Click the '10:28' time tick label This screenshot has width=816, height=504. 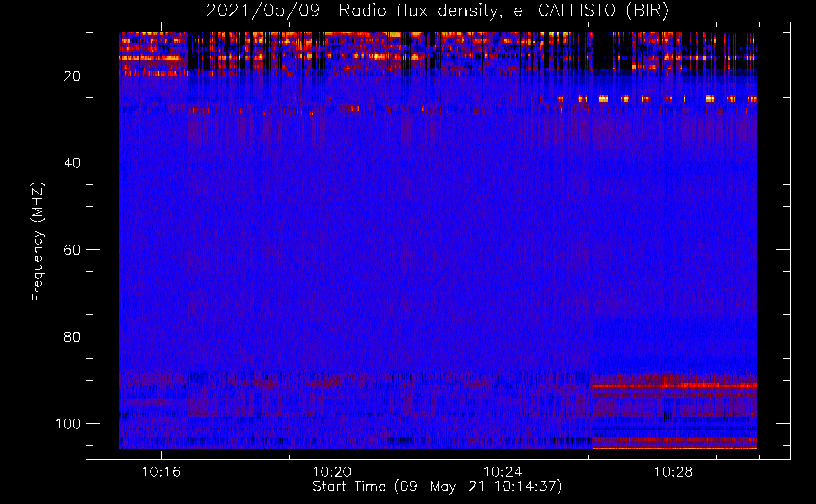[x=674, y=472]
